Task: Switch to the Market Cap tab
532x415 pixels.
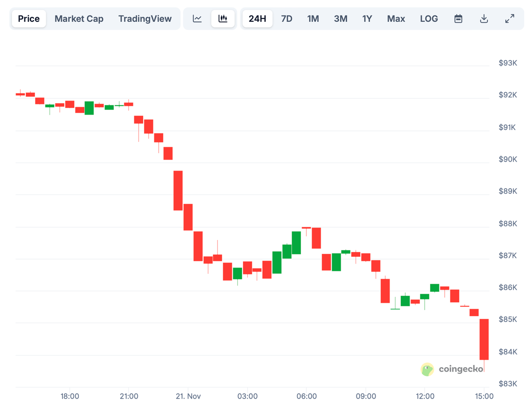Action: pyautogui.click(x=79, y=19)
